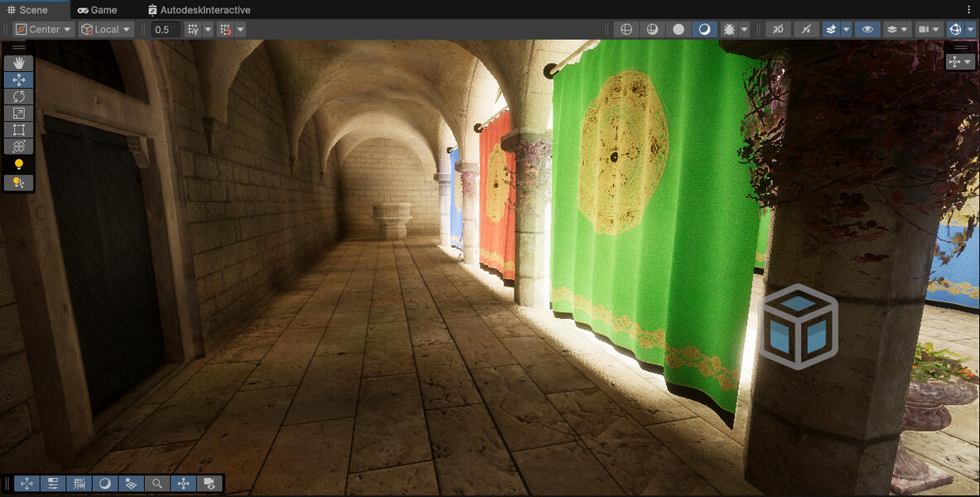Select the combined Transform tool
Viewport: 980px width, 497px height.
[18, 147]
